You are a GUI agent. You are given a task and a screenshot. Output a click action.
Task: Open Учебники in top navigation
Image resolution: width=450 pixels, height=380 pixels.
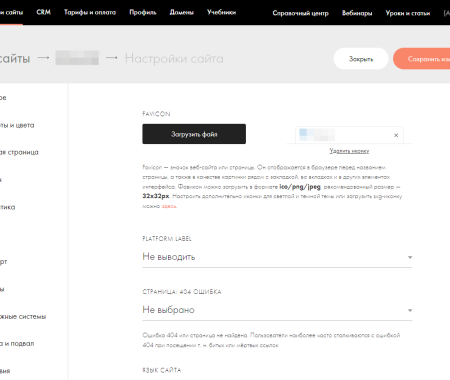[x=221, y=12]
